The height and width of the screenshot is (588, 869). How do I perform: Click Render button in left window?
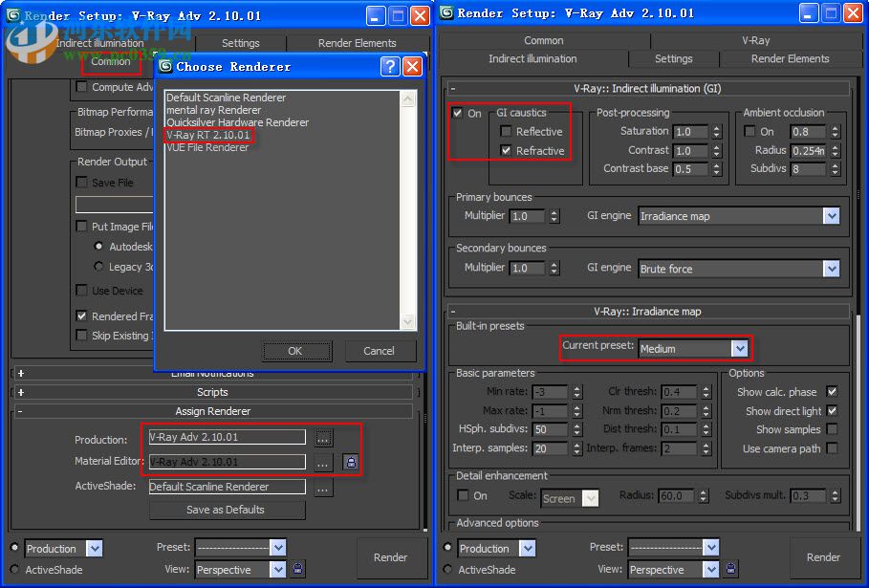pyautogui.click(x=391, y=557)
